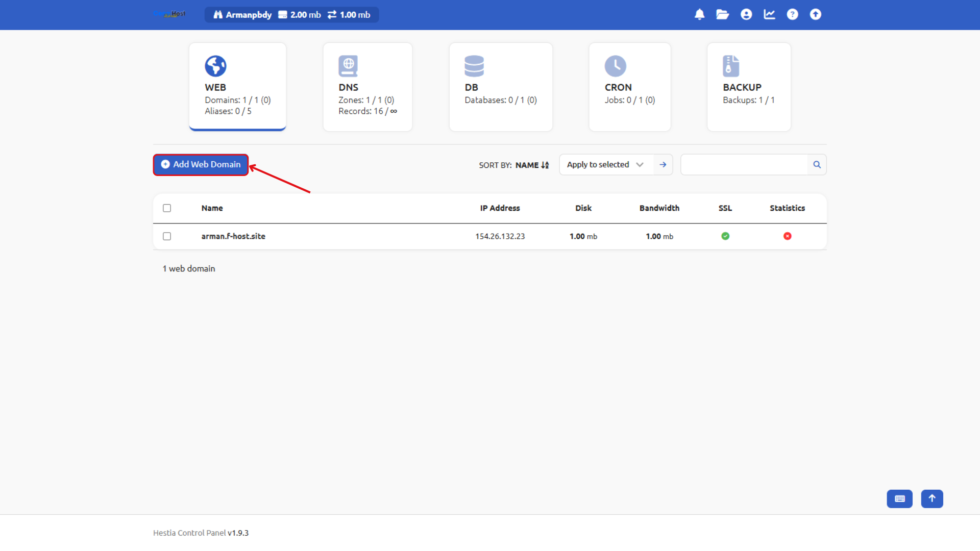Viewport: 980px width, 551px height.
Task: Open the Sort by Name menu
Action: point(532,165)
